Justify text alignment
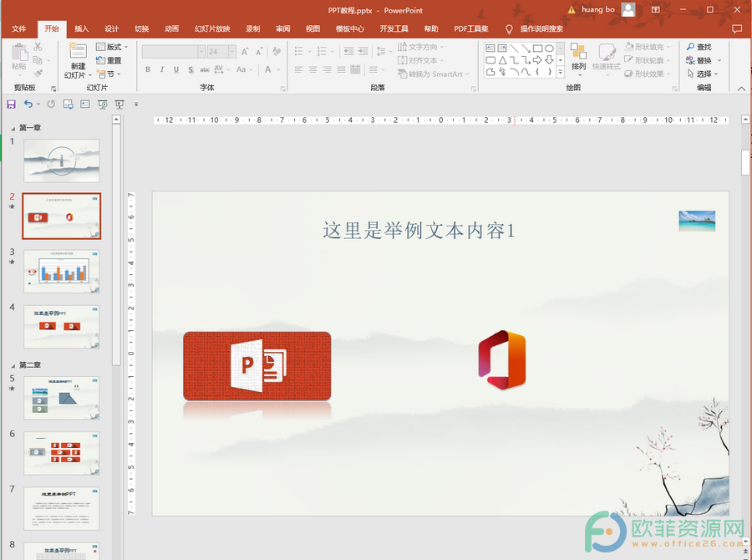The height and width of the screenshot is (560, 752). point(341,69)
